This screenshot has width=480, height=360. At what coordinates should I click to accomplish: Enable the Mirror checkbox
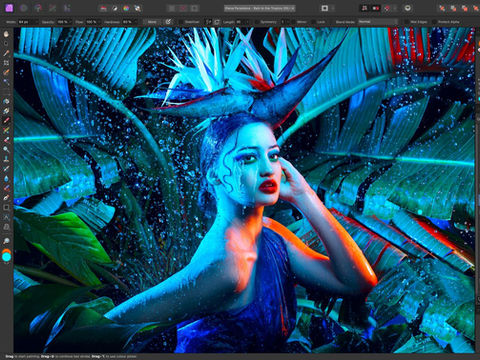[x=293, y=22]
